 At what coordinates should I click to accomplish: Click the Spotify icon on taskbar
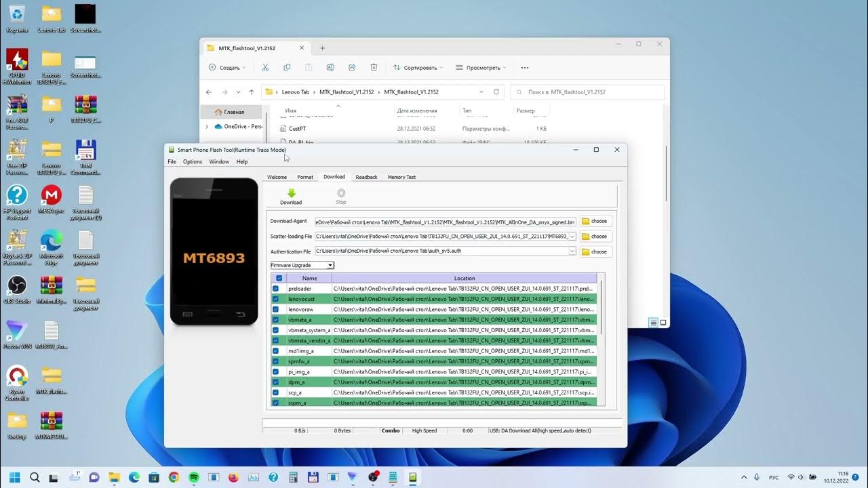[194, 477]
